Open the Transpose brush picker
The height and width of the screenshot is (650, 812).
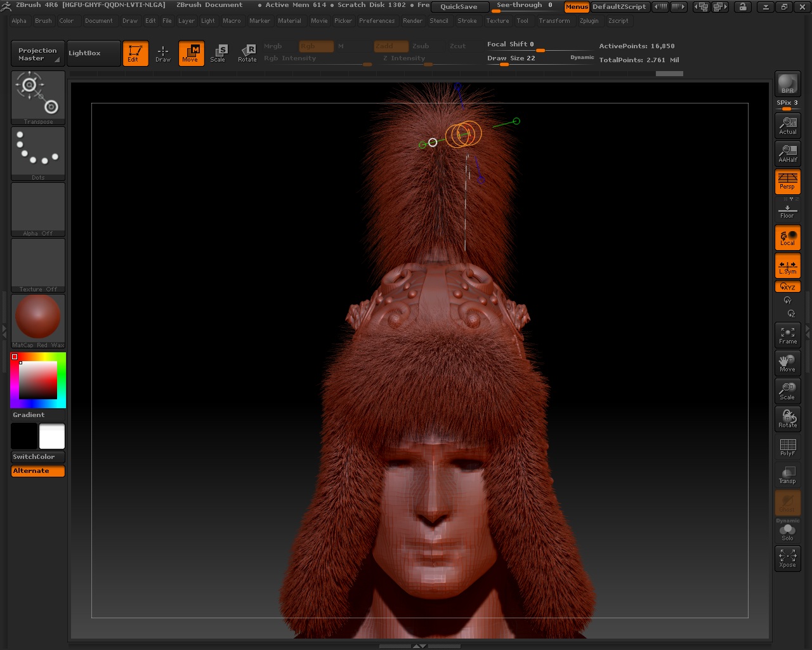point(38,98)
